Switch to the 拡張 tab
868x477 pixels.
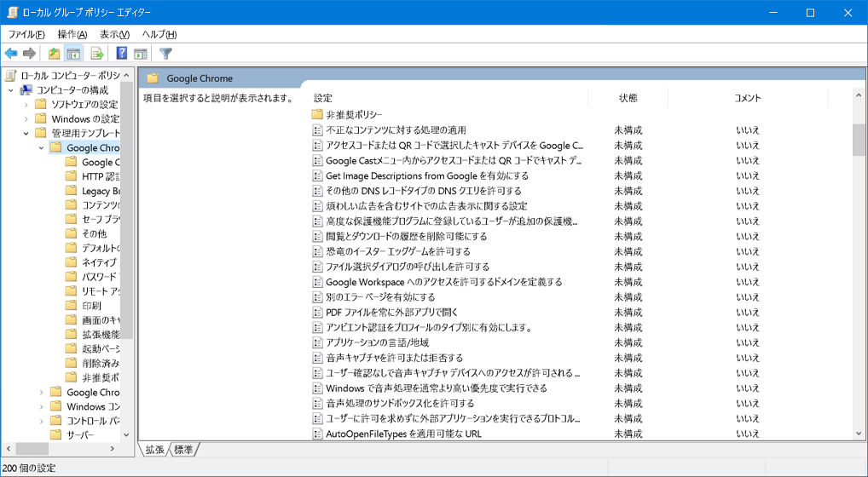coord(155,450)
